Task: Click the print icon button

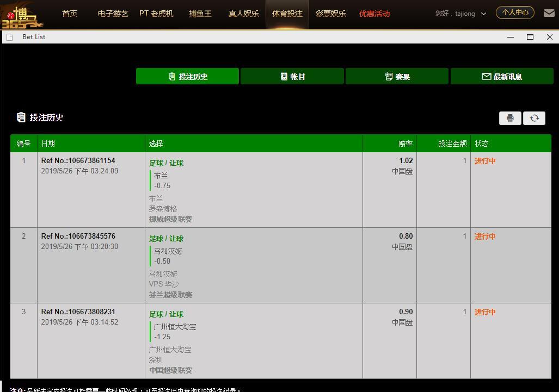Action: [x=510, y=118]
